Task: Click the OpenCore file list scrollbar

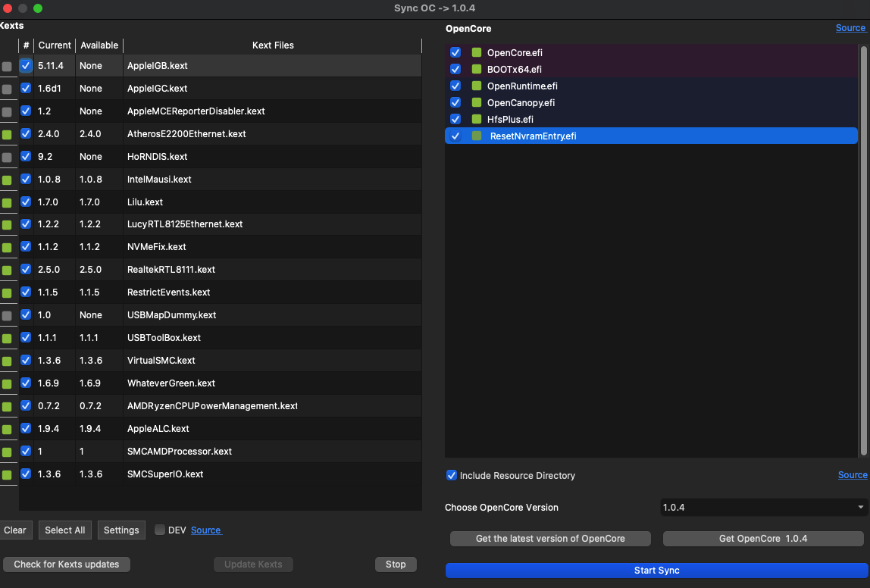Action: point(863,249)
